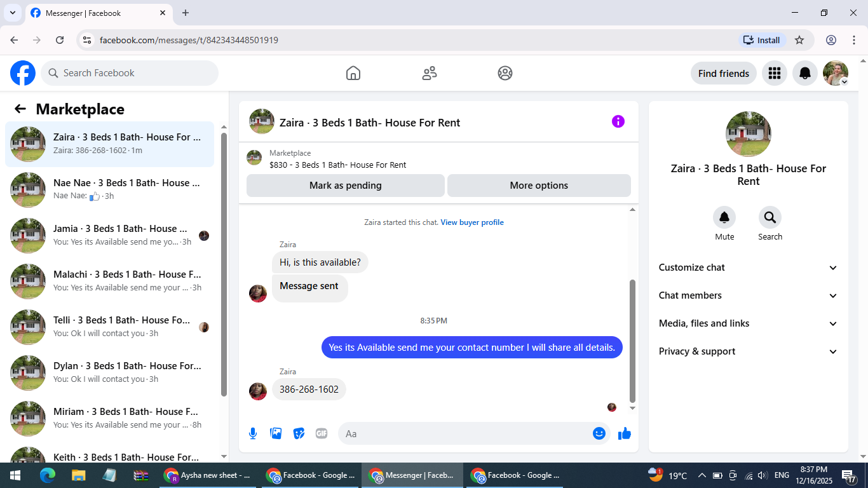
Task: Expand the Chat members section
Action: (x=749, y=295)
